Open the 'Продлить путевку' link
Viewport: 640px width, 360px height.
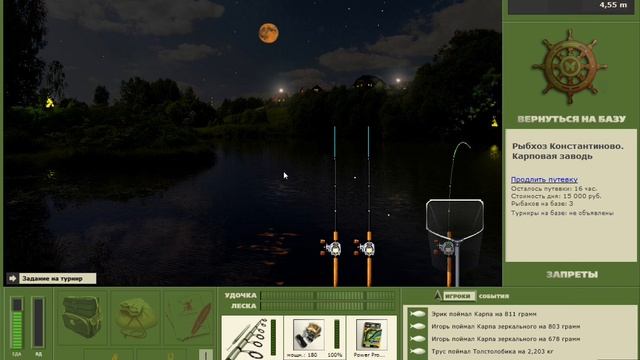(x=544, y=179)
